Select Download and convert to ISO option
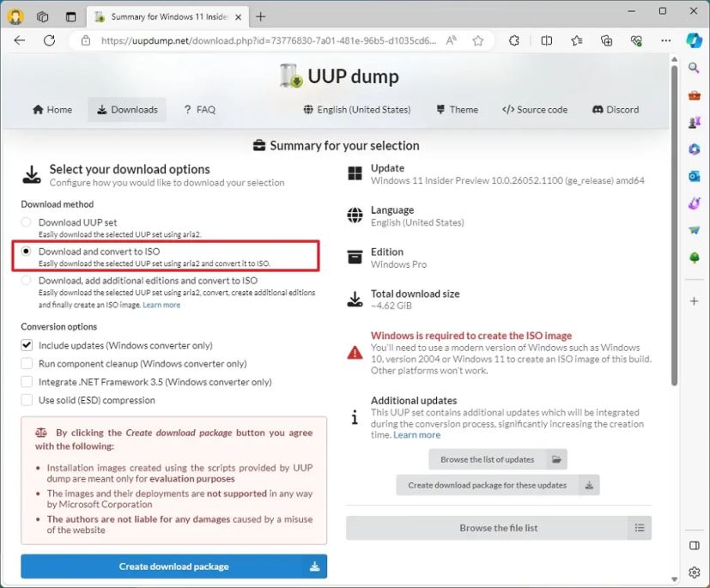Viewport: 710px width, 588px height. click(27, 251)
